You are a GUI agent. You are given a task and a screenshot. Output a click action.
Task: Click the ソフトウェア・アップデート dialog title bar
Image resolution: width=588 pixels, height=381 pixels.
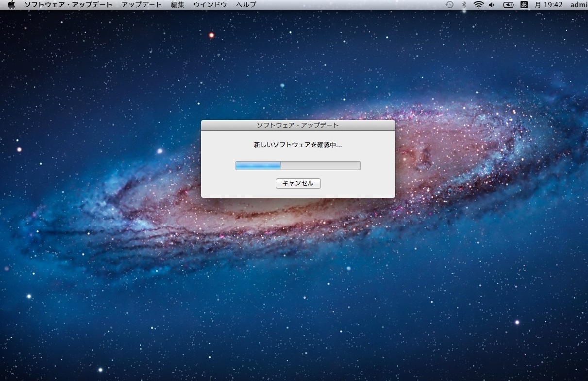click(x=298, y=125)
